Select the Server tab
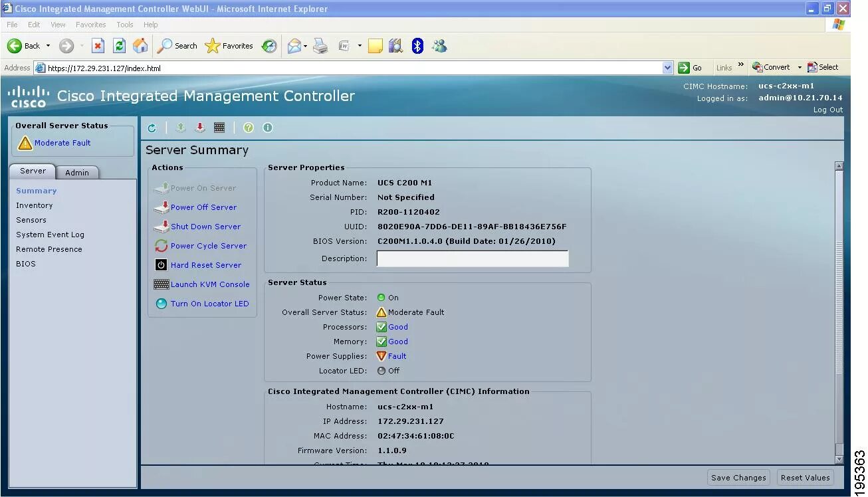This screenshot has height=497, width=868. (x=33, y=171)
